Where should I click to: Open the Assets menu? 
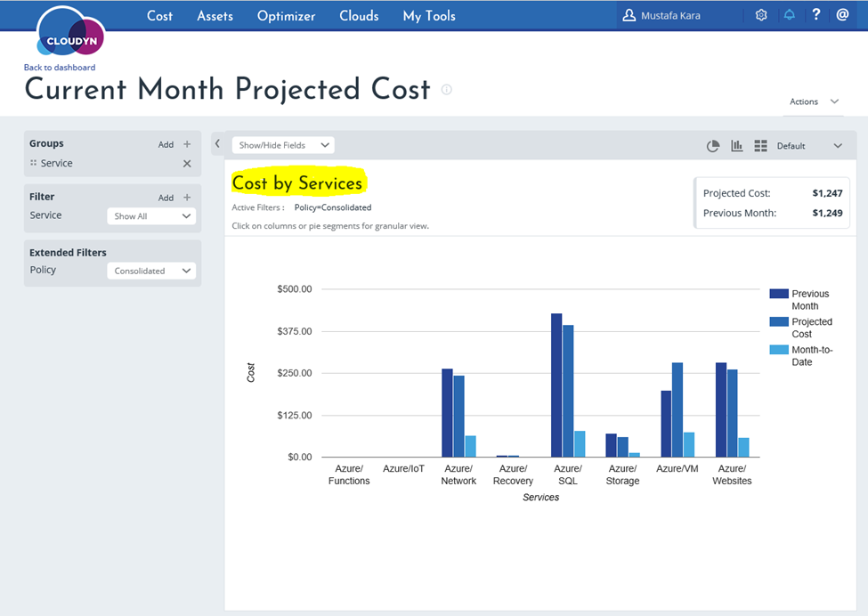coord(215,15)
